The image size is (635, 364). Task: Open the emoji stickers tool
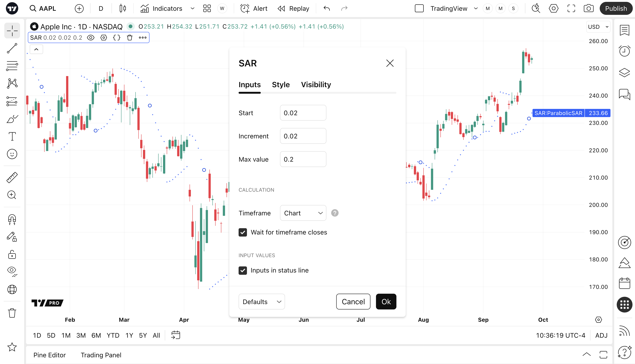tap(12, 154)
